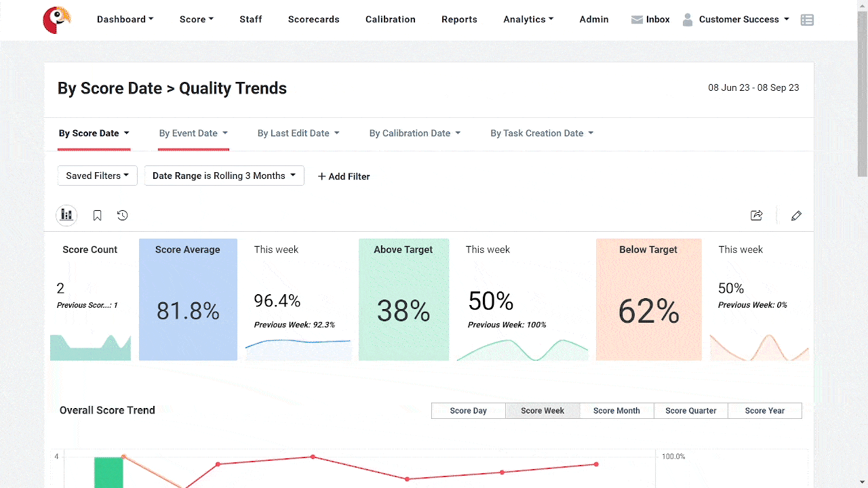Click the Overall Score Trend heading
The width and height of the screenshot is (868, 488).
(107, 410)
